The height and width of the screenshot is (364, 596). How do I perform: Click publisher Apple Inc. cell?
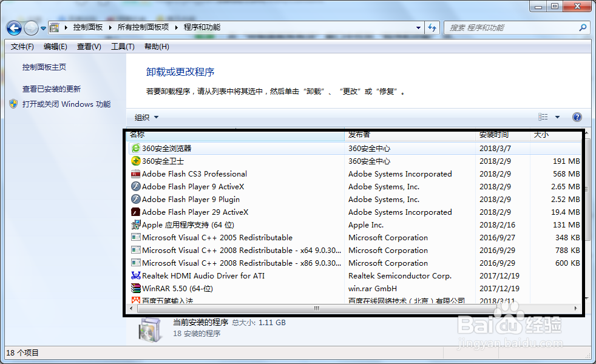click(366, 225)
